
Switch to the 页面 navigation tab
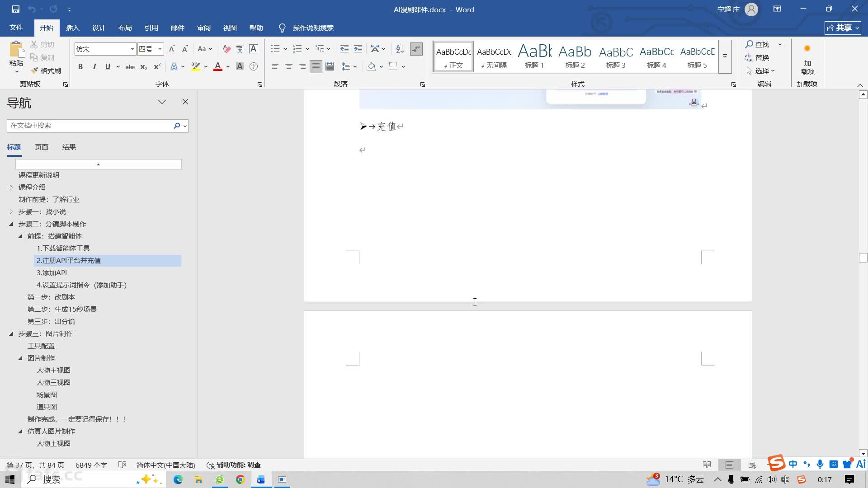[x=42, y=147]
